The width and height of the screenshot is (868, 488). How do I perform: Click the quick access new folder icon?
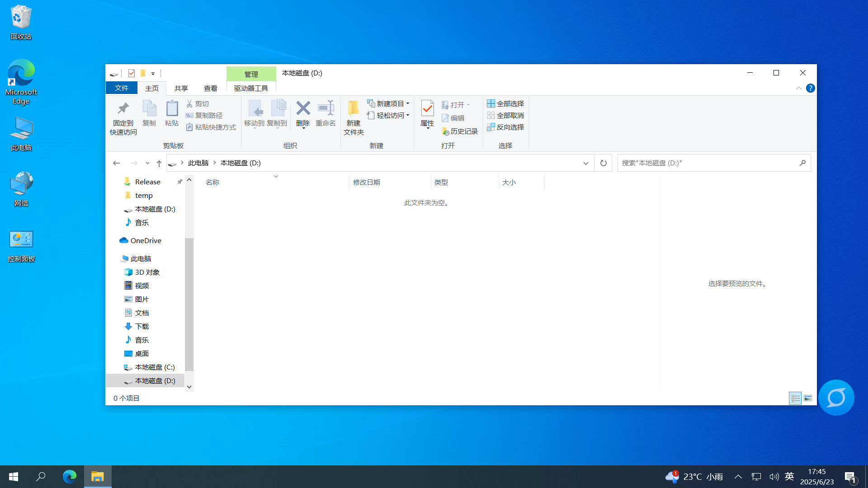142,73
